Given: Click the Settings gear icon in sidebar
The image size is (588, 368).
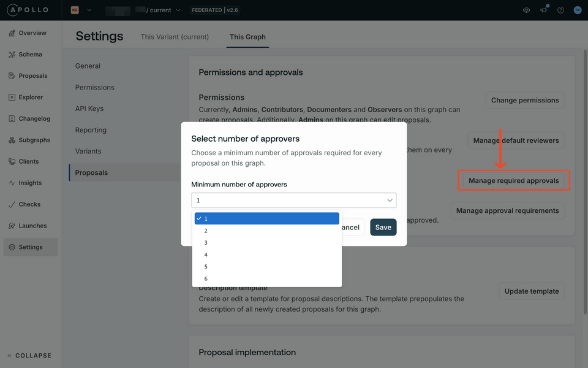Looking at the screenshot, I should [12, 247].
